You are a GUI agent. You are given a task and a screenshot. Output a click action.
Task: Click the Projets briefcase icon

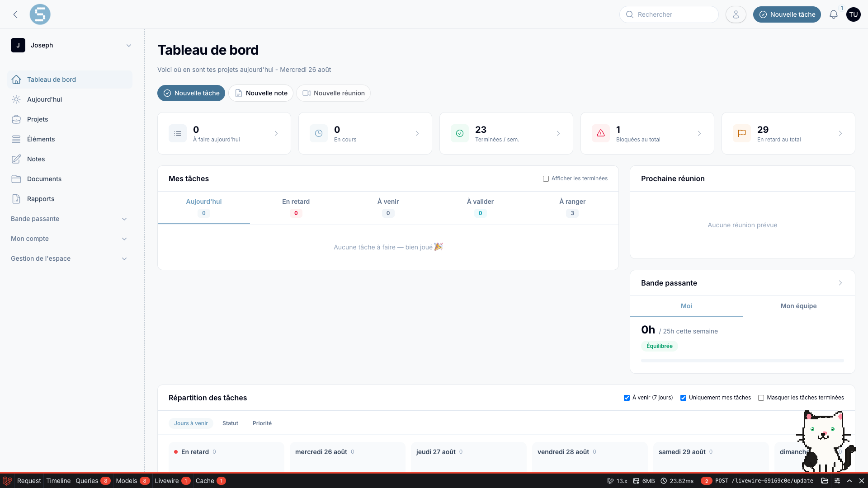(16, 119)
